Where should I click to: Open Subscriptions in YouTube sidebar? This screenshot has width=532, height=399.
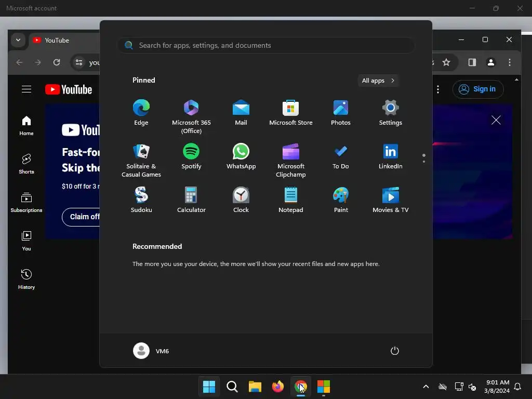tap(26, 203)
